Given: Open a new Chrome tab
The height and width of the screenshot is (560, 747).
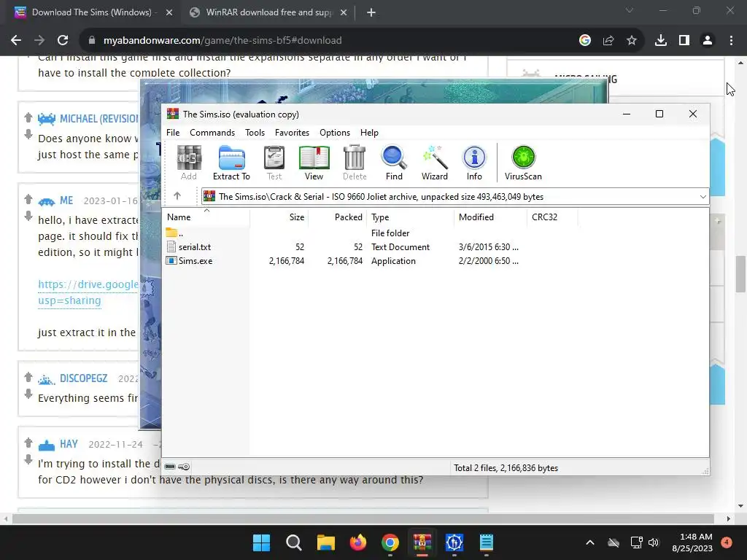Looking at the screenshot, I should (371, 12).
